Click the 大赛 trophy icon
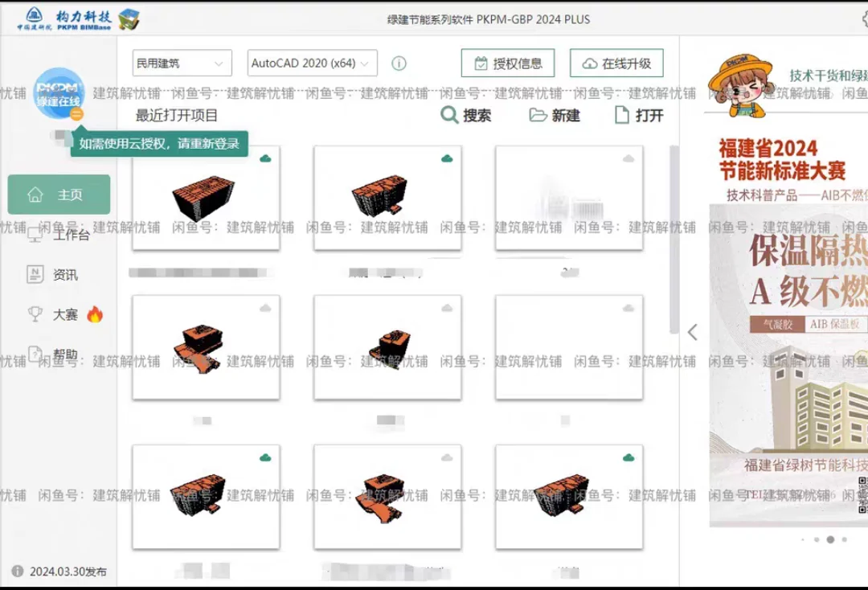Image resolution: width=868 pixels, height=590 pixels. tap(35, 313)
